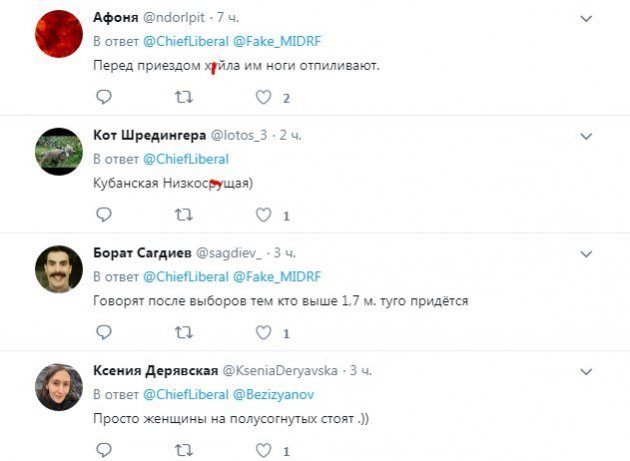Expand the options chevron on Афоня's tweet

[586, 18]
